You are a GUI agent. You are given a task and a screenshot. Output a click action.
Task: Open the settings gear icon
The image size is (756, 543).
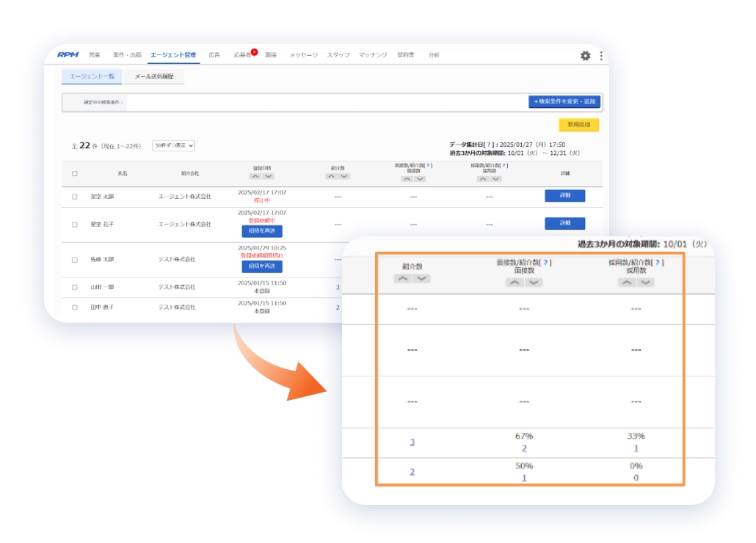pos(585,56)
